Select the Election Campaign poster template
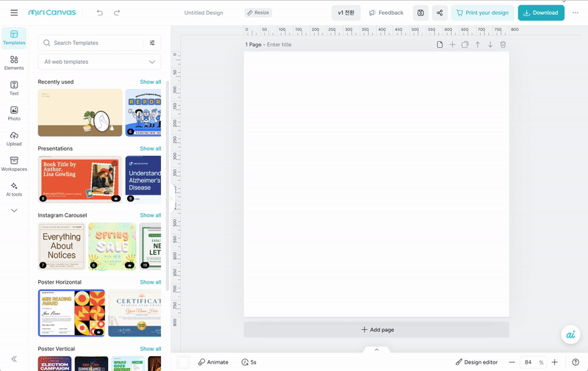 pyautogui.click(x=54, y=364)
